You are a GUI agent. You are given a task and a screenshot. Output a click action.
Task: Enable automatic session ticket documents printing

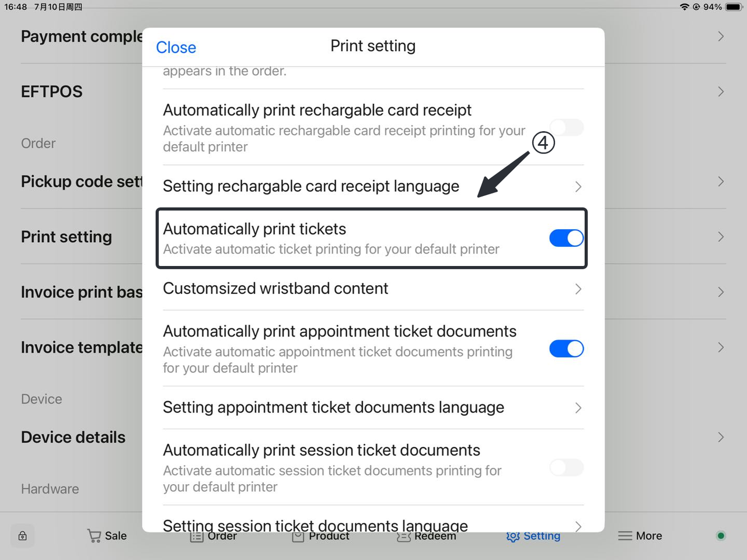[566, 467]
